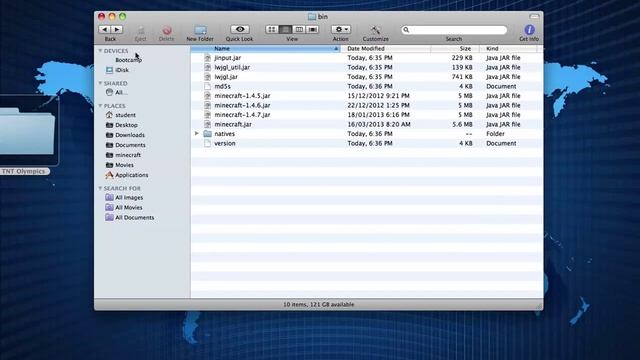This screenshot has width=640, height=360.
Task: Select Bootcamp in the sidebar
Action: click(x=128, y=60)
